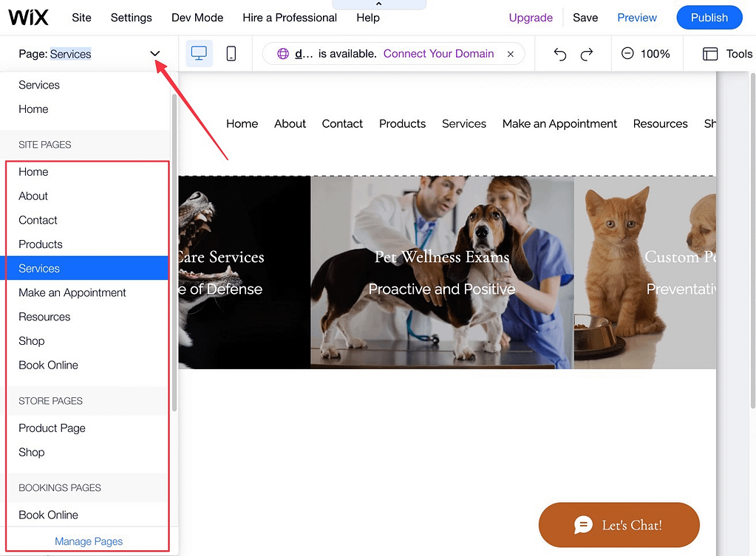Select Home under Site Pages
756x556 pixels.
click(86, 172)
